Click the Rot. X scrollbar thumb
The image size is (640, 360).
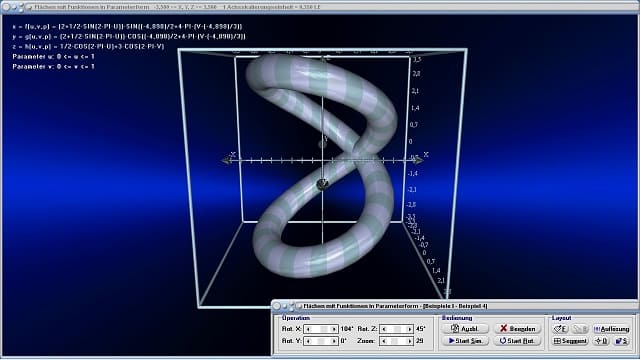[323, 329]
